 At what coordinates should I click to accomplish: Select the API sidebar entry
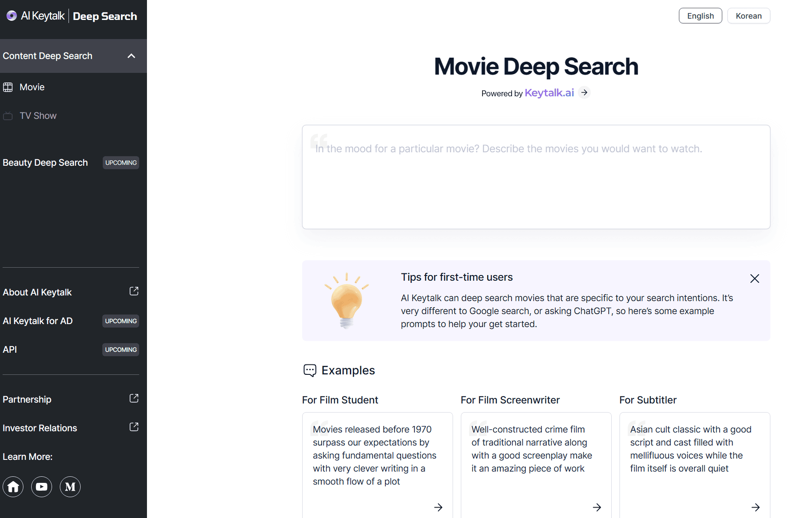click(10, 350)
